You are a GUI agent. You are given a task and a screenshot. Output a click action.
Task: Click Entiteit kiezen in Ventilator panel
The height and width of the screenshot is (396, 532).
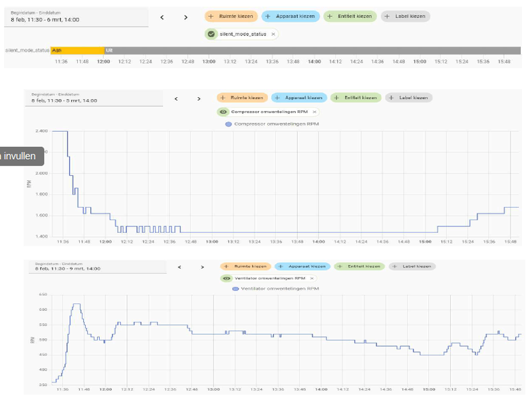359,267
